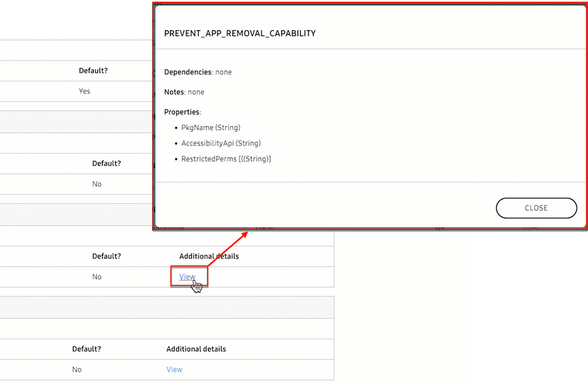Click the "none" value beside Notes
Screen dimensions: 588x383
pyautogui.click(x=196, y=92)
